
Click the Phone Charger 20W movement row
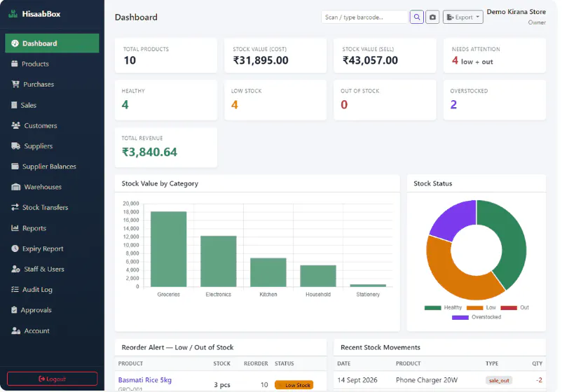440,380
